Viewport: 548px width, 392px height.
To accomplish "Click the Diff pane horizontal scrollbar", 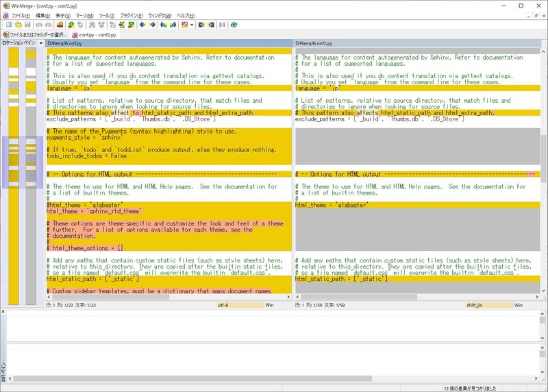I will (x=274, y=378).
